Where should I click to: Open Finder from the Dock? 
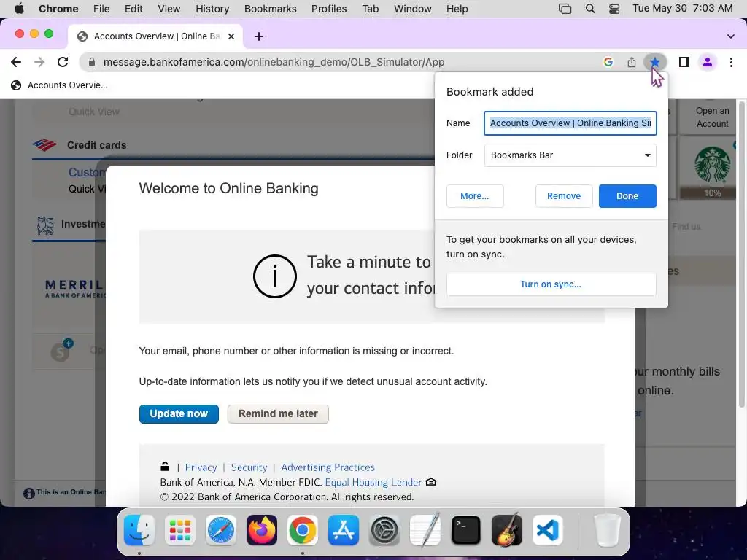click(x=139, y=530)
